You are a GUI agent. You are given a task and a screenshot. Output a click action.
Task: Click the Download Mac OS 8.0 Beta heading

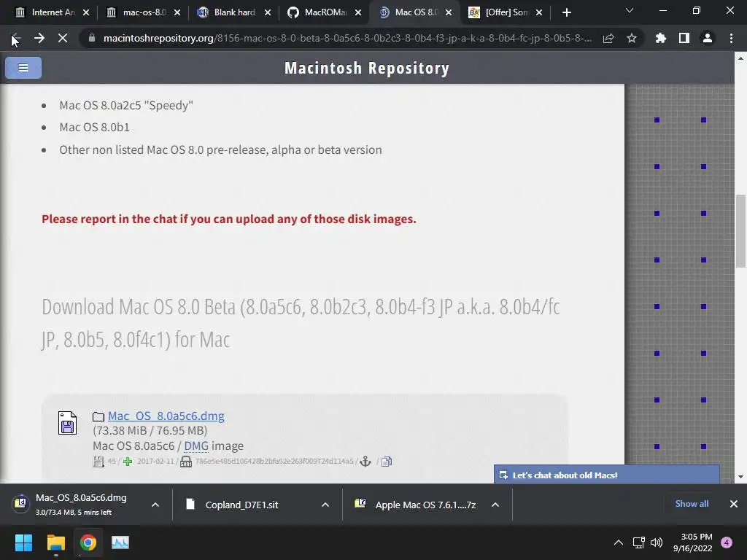[301, 323]
